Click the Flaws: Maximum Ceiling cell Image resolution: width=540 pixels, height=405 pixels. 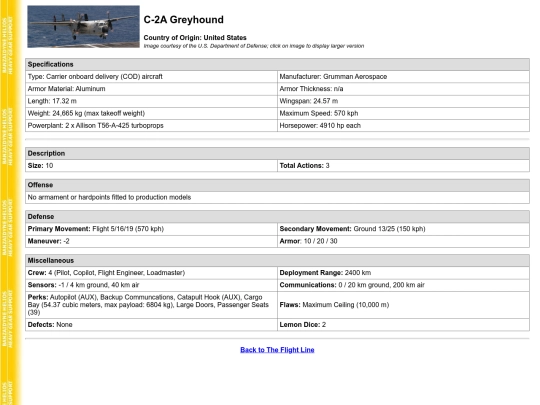[x=403, y=305]
